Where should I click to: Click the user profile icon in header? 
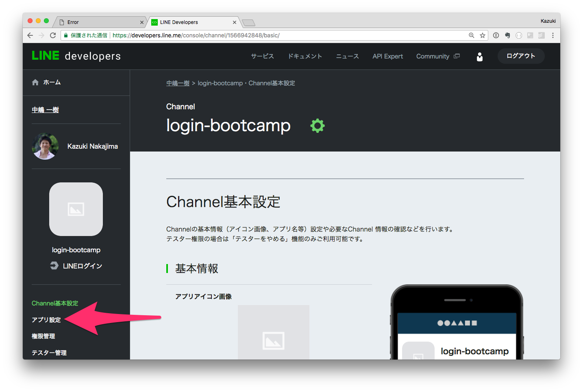pyautogui.click(x=480, y=56)
